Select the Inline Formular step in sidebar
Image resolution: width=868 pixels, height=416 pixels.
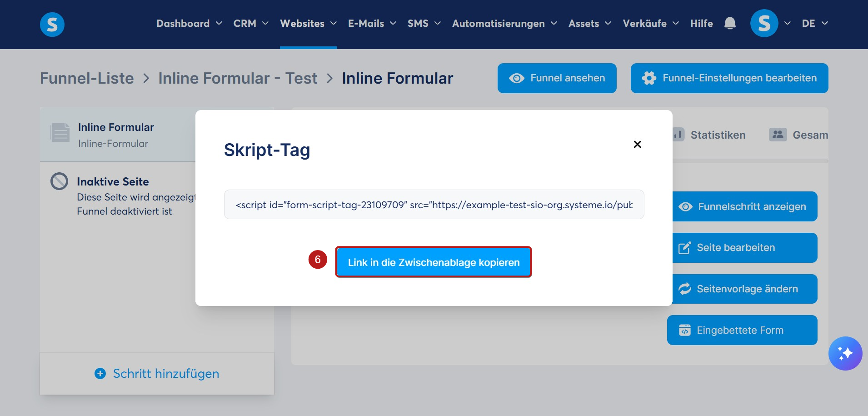coord(118,135)
